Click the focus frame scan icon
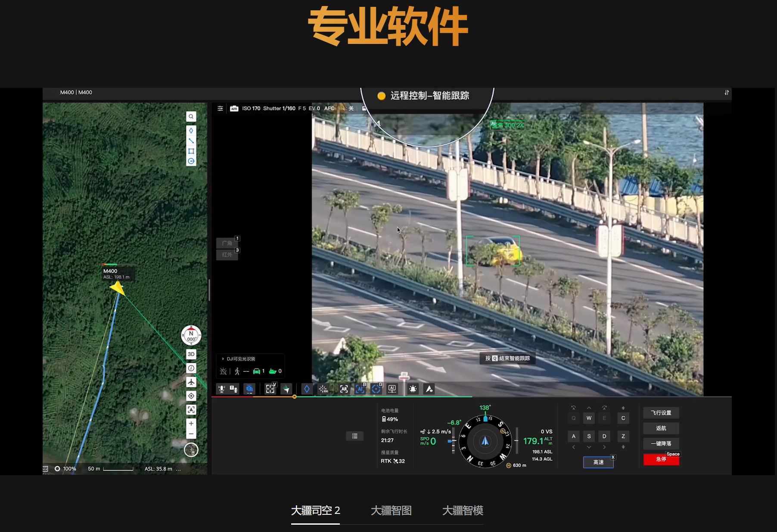 (x=270, y=389)
